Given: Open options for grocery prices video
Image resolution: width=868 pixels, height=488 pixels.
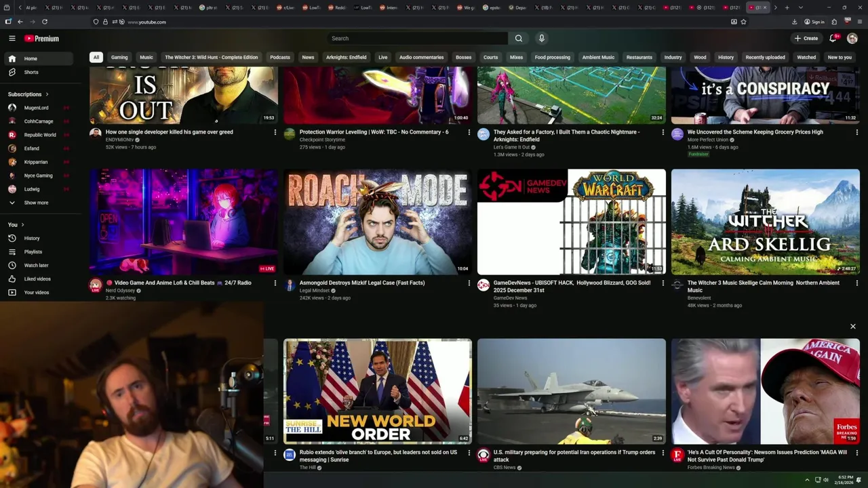Looking at the screenshot, I should (x=856, y=132).
